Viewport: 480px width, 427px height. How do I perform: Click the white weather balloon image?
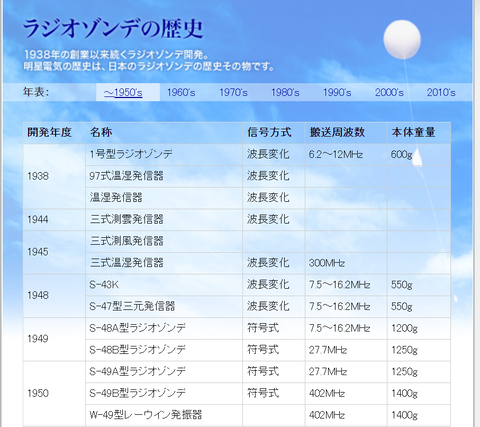(402, 40)
